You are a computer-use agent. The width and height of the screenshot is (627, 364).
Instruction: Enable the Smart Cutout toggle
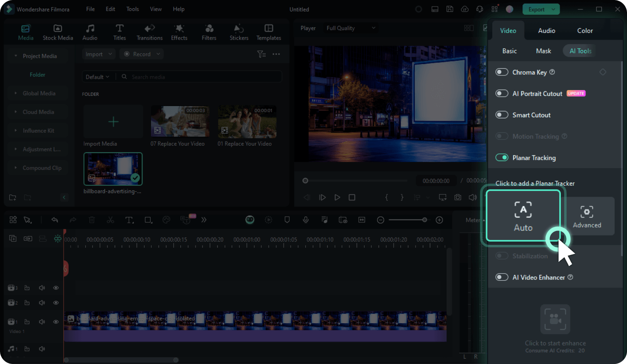[x=502, y=115]
